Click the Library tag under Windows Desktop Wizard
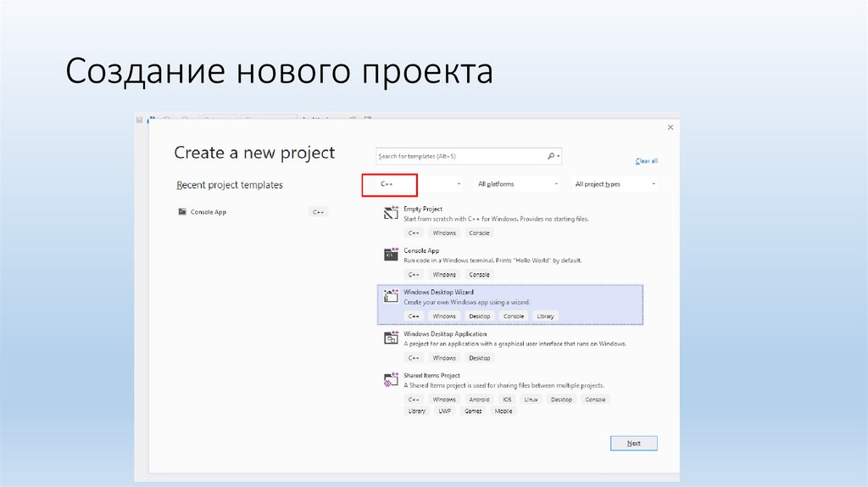868x487 pixels. pos(545,316)
